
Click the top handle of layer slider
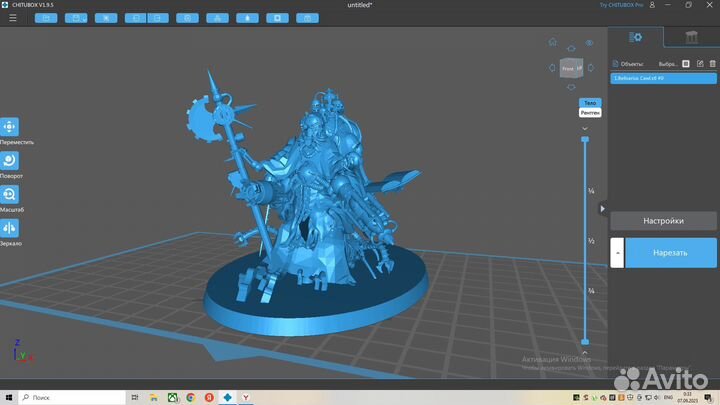pyautogui.click(x=585, y=139)
